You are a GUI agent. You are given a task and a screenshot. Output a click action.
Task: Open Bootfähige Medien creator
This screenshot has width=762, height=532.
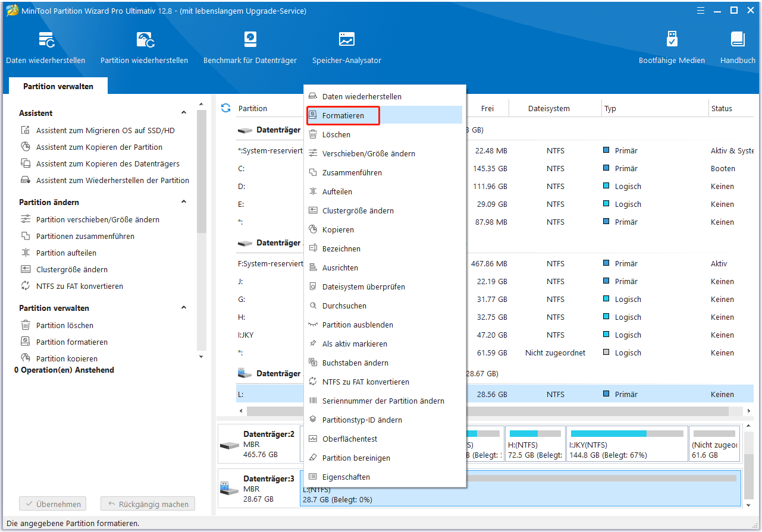672,48
